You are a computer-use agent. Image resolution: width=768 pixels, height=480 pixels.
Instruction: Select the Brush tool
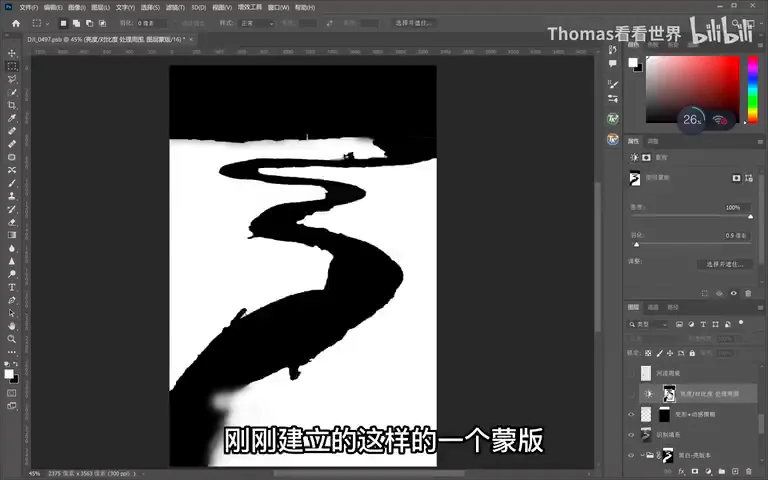click(x=12, y=183)
